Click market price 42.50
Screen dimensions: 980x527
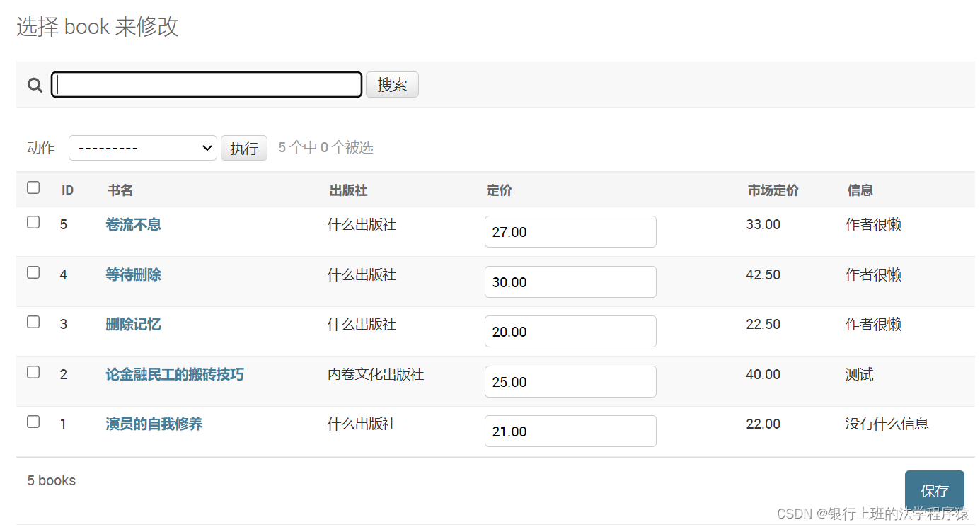coord(763,274)
